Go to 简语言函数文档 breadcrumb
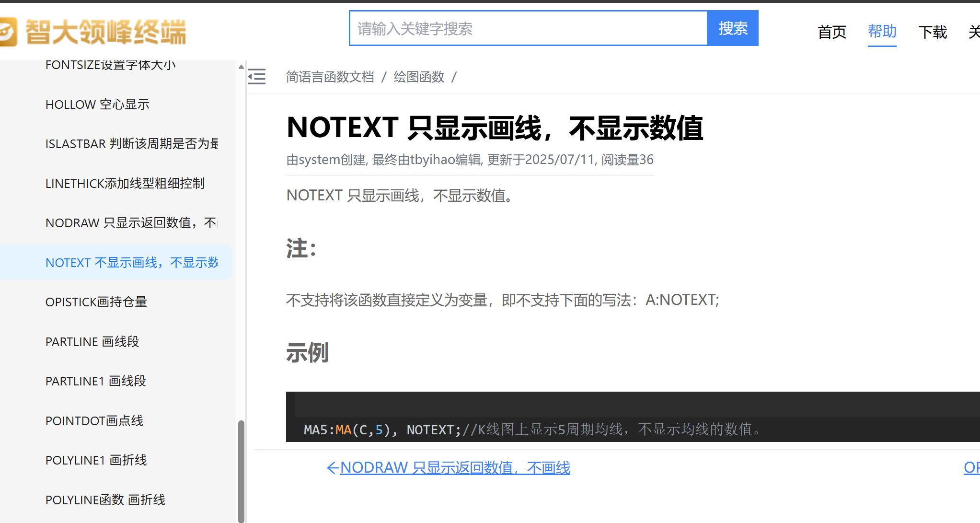The height and width of the screenshot is (523, 980). (330, 77)
